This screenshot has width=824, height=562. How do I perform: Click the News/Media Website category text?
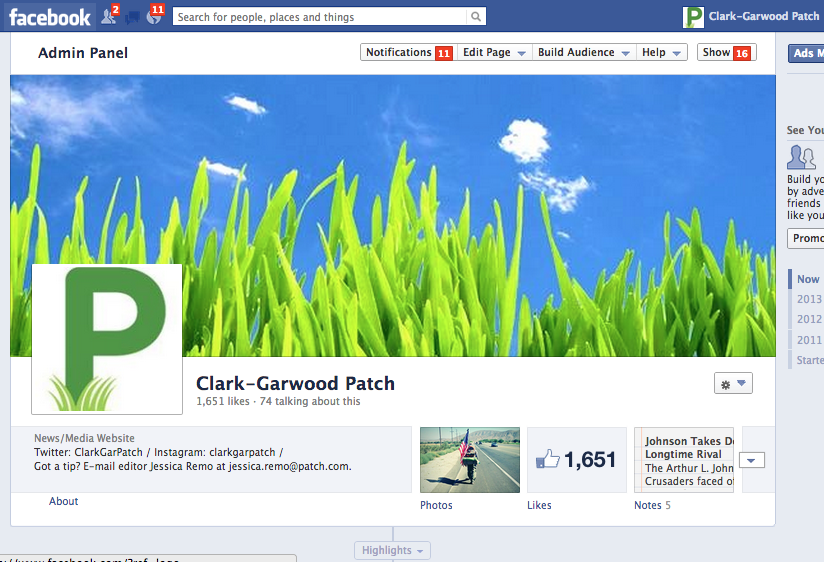[x=84, y=438]
